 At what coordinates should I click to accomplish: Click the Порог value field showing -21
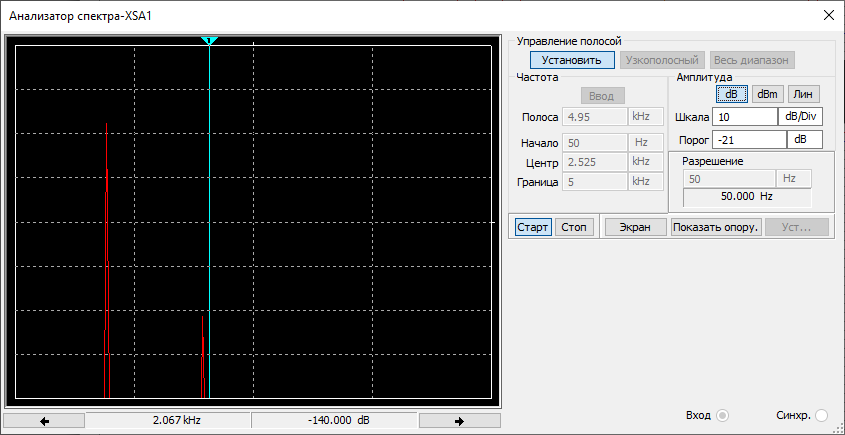point(749,140)
